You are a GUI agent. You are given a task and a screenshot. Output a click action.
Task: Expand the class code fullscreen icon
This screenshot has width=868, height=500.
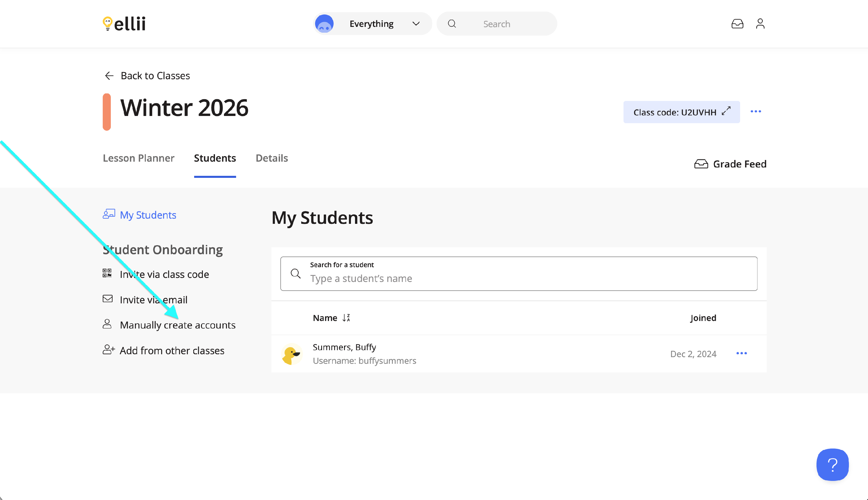(x=726, y=111)
